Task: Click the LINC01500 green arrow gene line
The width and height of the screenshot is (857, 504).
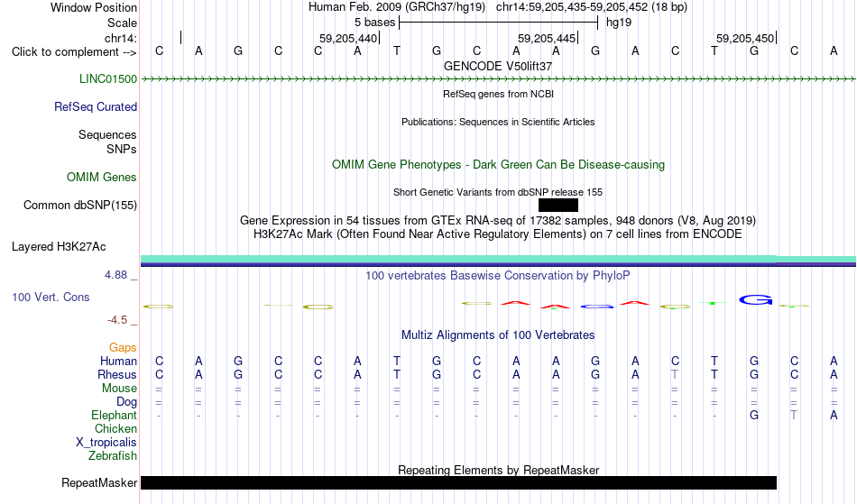Action: (x=499, y=79)
